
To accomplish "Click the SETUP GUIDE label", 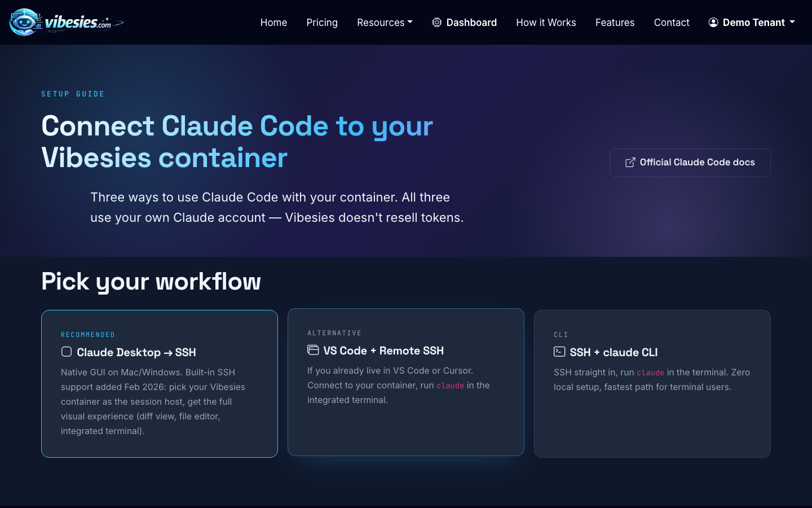I will click(x=73, y=94).
